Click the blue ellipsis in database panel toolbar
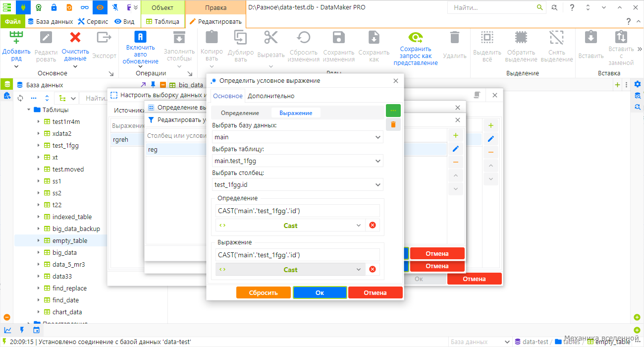This screenshot has width=644, height=347. (34, 98)
